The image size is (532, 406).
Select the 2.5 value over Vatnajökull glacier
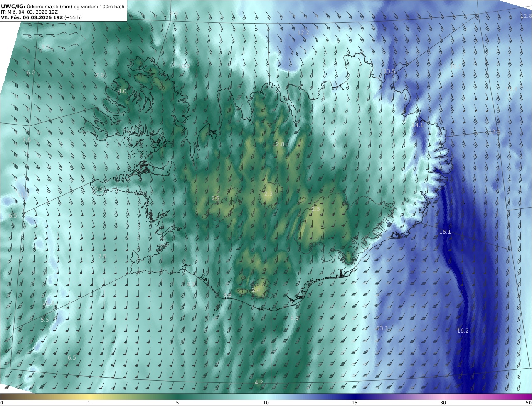click(316, 209)
